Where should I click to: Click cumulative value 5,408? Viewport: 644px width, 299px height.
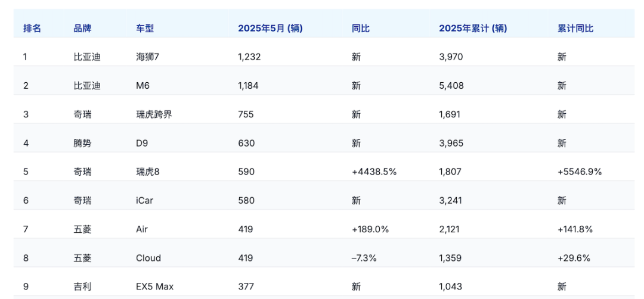451,86
